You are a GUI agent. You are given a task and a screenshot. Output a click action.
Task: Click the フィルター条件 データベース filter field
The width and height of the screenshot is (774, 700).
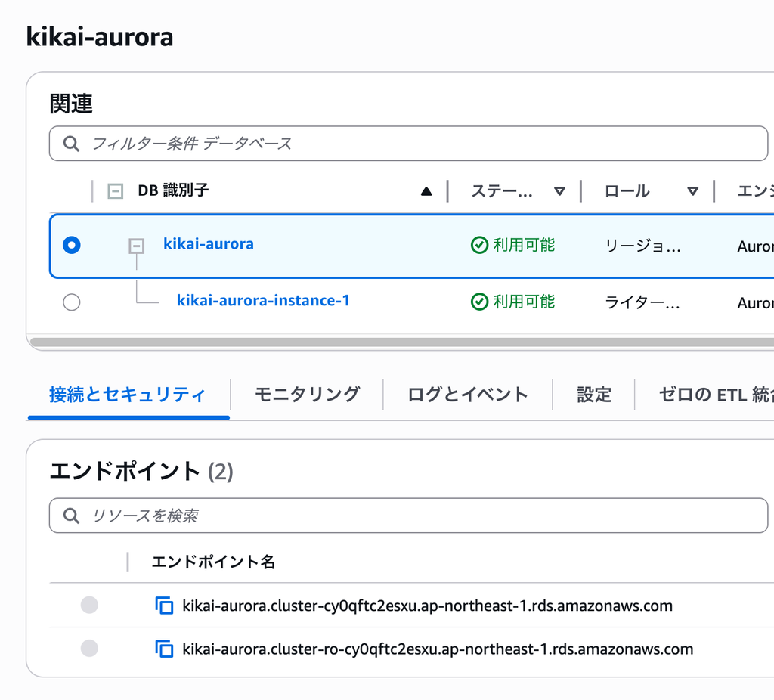[409, 144]
